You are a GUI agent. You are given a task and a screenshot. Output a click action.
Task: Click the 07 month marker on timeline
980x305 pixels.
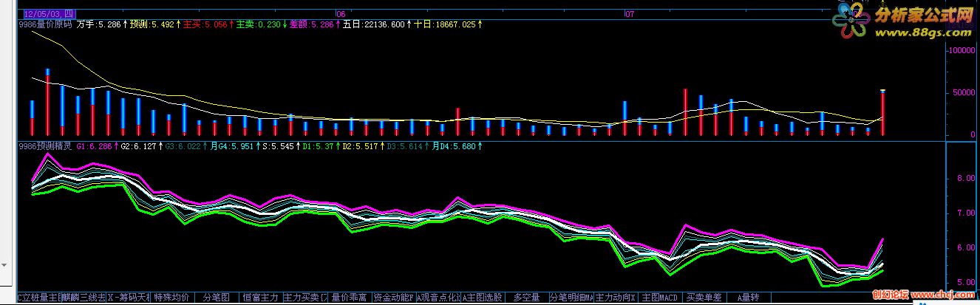(630, 13)
